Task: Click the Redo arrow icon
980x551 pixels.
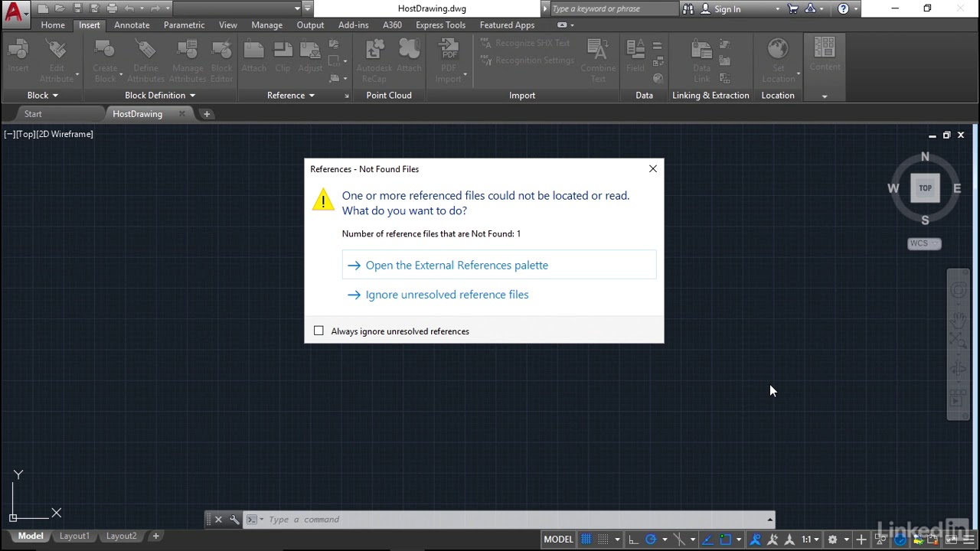Action: (155, 8)
